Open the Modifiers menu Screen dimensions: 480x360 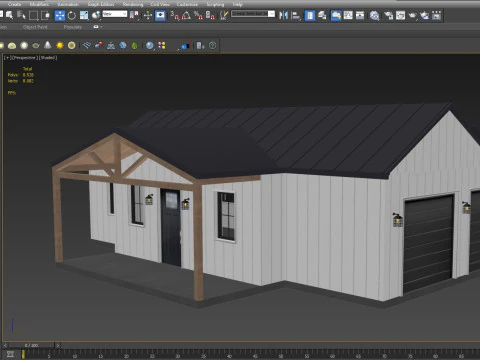[x=39, y=4]
